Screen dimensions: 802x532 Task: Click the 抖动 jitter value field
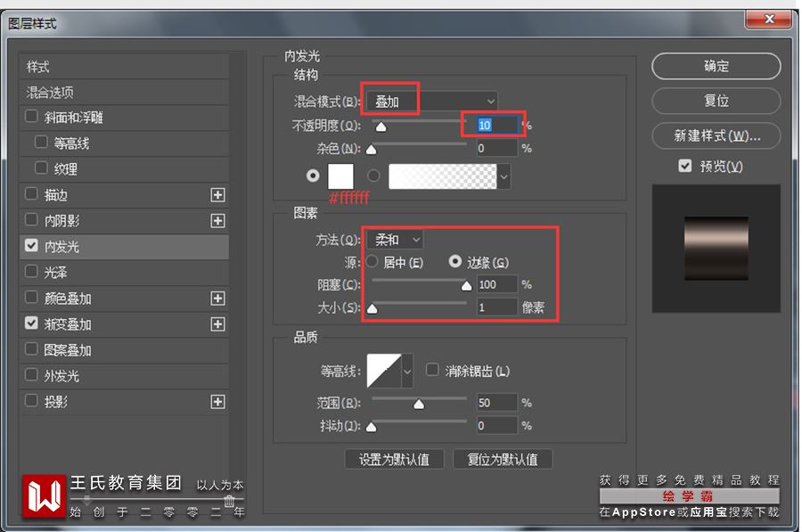pos(496,426)
